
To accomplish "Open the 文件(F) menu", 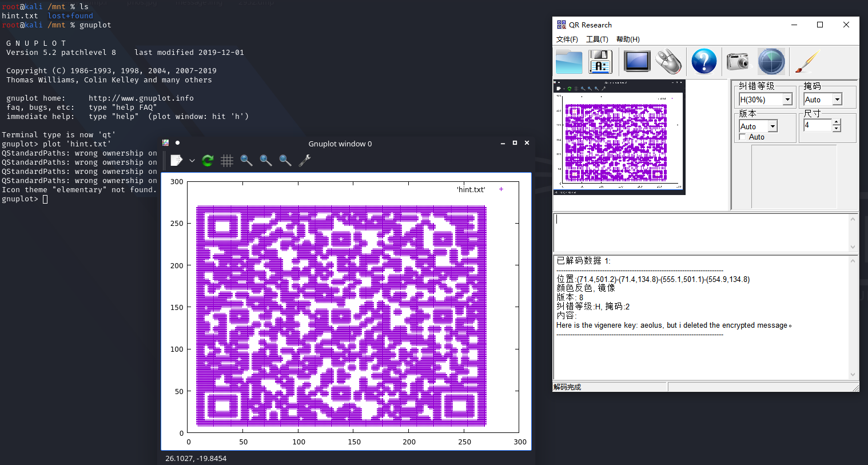I will coord(567,39).
